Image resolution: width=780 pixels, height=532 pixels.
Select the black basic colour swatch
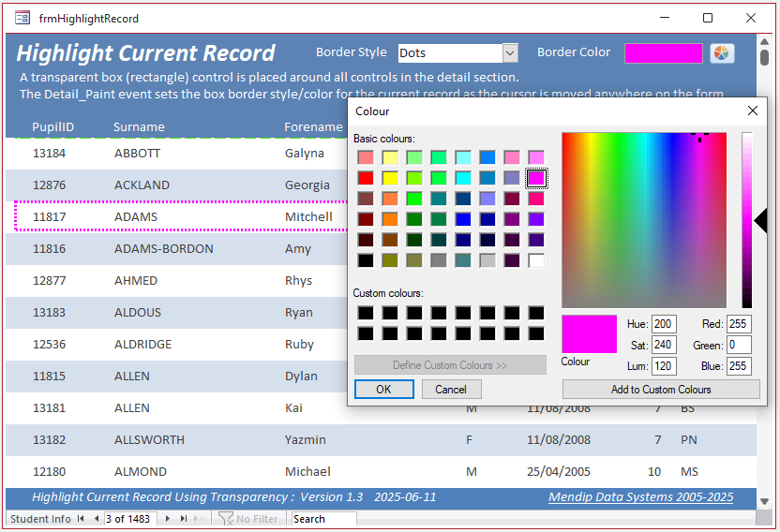coord(366,260)
